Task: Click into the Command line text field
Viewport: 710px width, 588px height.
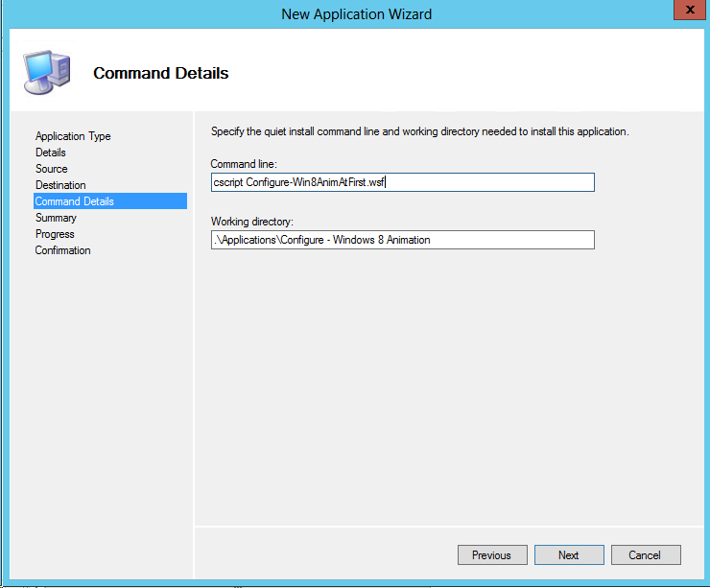Action: click(403, 182)
